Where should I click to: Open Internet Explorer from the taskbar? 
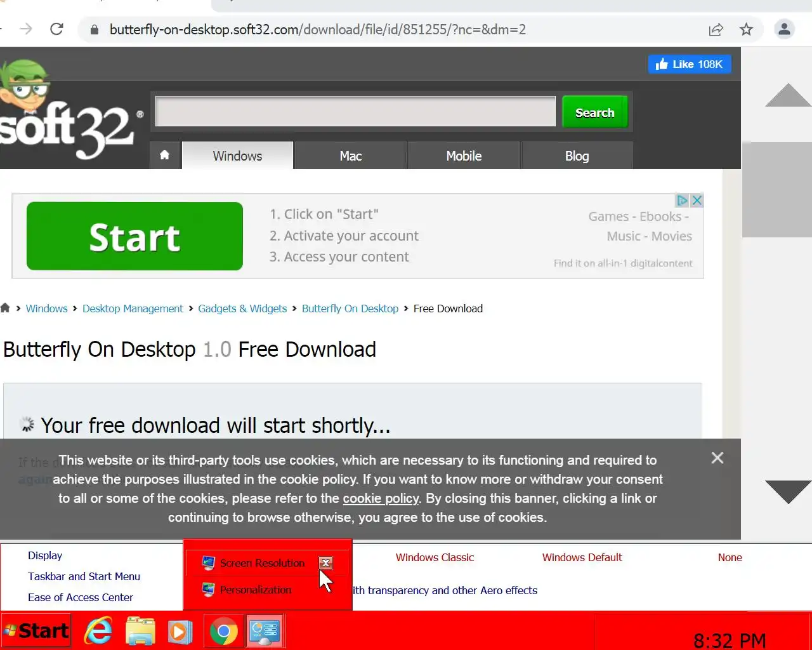[98, 631]
